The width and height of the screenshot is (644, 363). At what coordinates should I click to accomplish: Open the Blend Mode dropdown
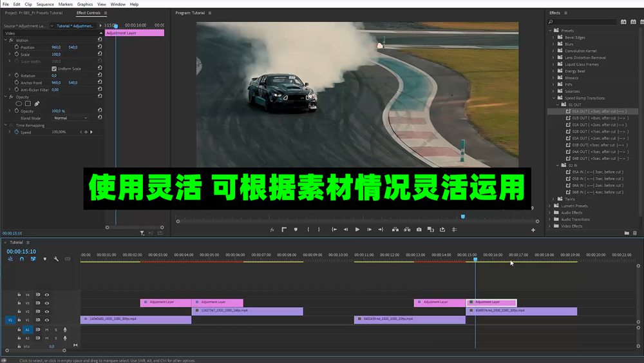click(70, 118)
